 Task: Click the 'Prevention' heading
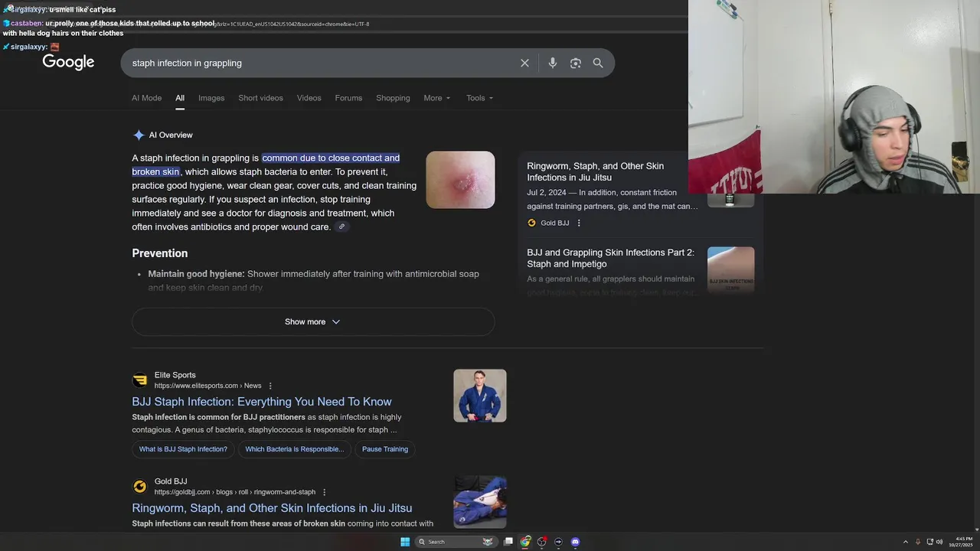160,253
